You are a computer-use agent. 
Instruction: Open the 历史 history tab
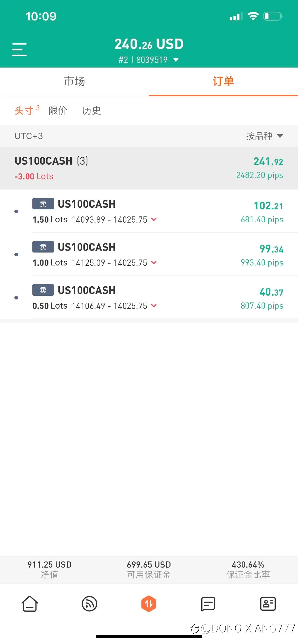pyautogui.click(x=91, y=110)
